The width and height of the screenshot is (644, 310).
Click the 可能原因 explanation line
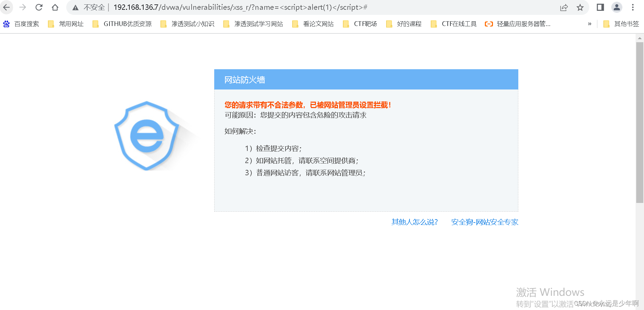point(296,115)
